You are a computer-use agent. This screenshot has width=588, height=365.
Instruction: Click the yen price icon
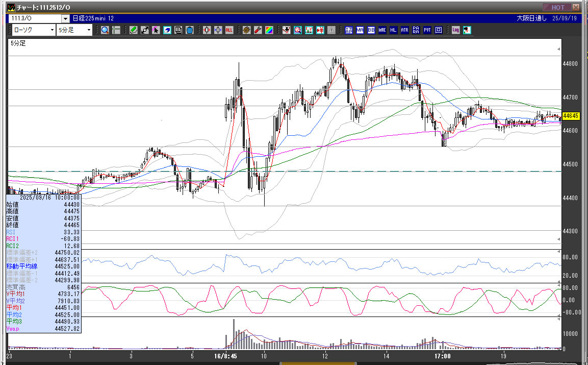tap(321, 30)
